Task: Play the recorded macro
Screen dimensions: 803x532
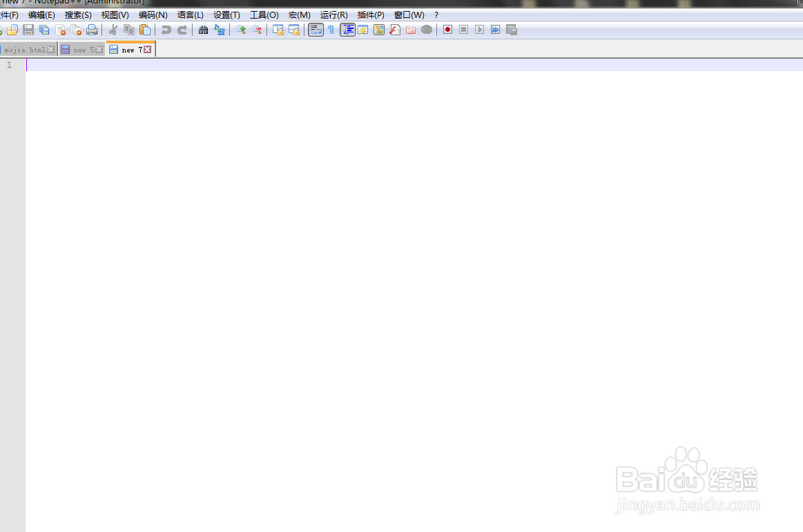Action: click(x=479, y=30)
